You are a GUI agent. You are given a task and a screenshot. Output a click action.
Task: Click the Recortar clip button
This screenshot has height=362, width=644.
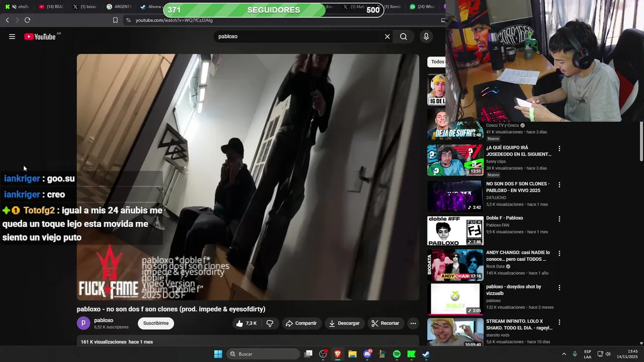pos(385,323)
